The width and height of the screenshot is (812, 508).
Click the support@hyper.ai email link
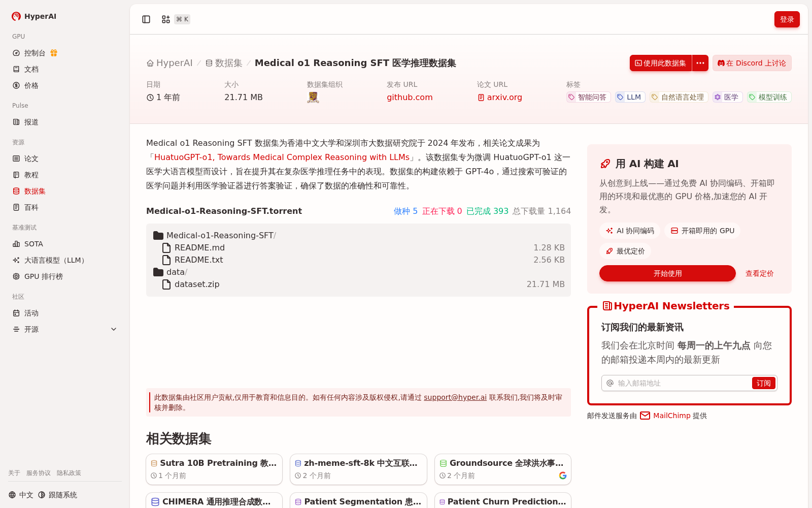(x=455, y=397)
